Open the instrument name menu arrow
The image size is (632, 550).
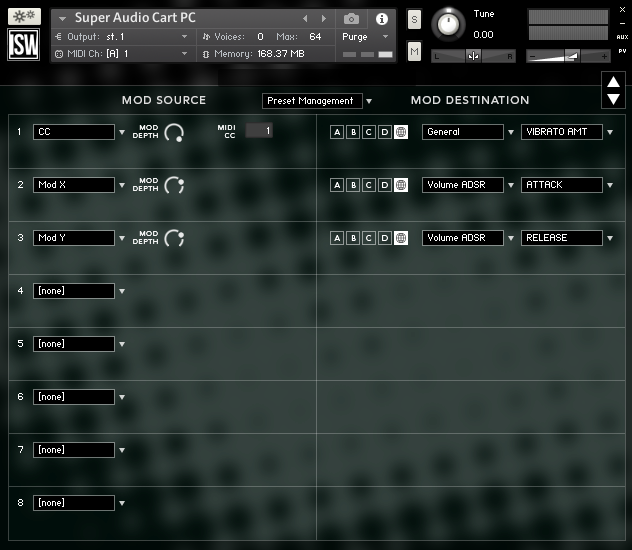click(x=62, y=19)
